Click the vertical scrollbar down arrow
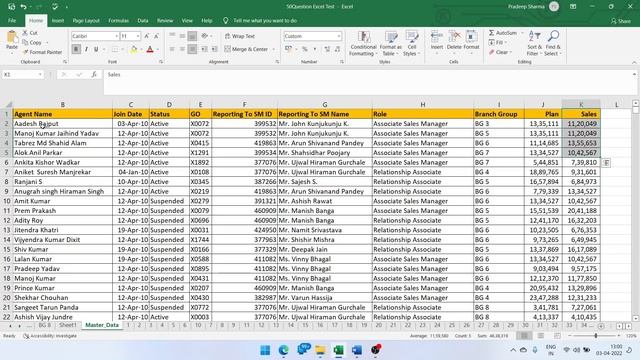The image size is (640, 360). 635,318
